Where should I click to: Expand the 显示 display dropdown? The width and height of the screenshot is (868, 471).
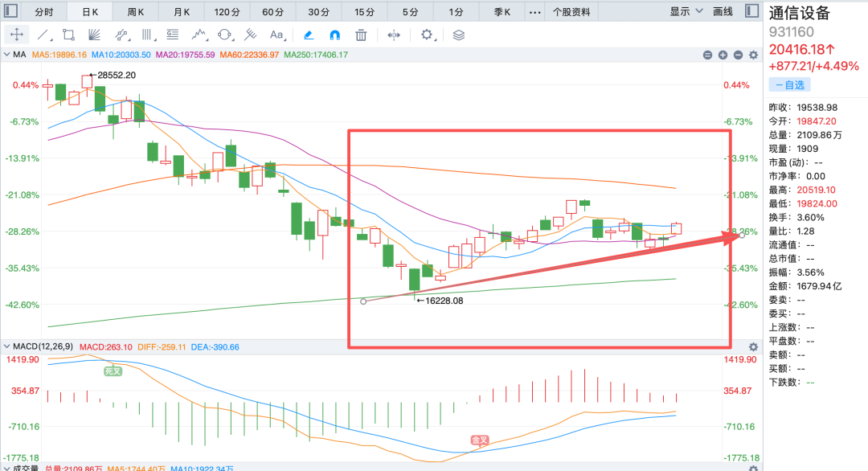[x=686, y=11]
